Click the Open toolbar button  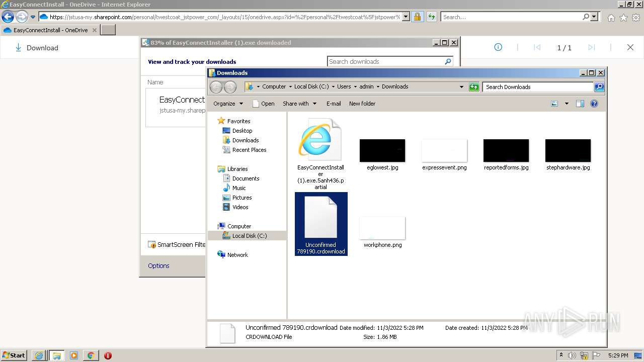click(x=263, y=104)
